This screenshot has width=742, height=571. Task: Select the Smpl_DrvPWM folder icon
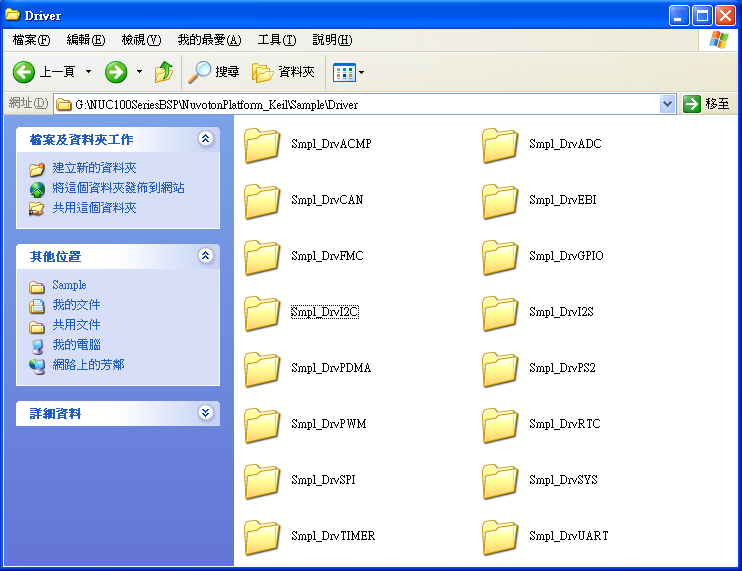[x=262, y=425]
